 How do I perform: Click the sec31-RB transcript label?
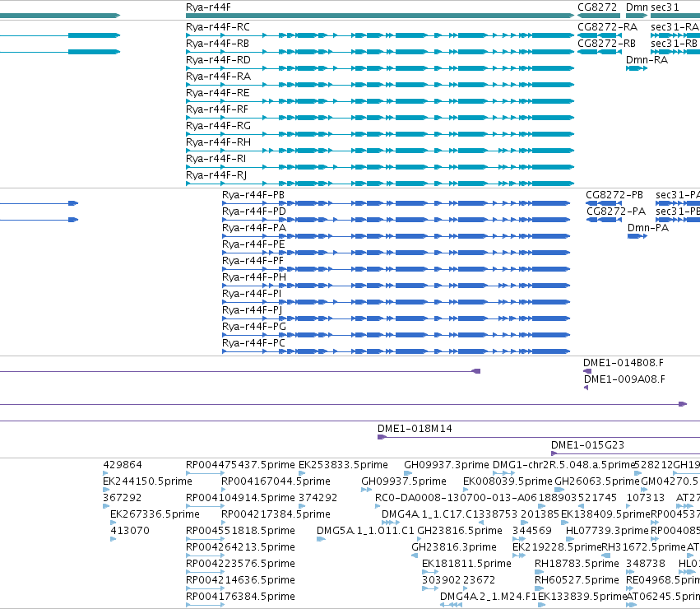[x=675, y=44]
